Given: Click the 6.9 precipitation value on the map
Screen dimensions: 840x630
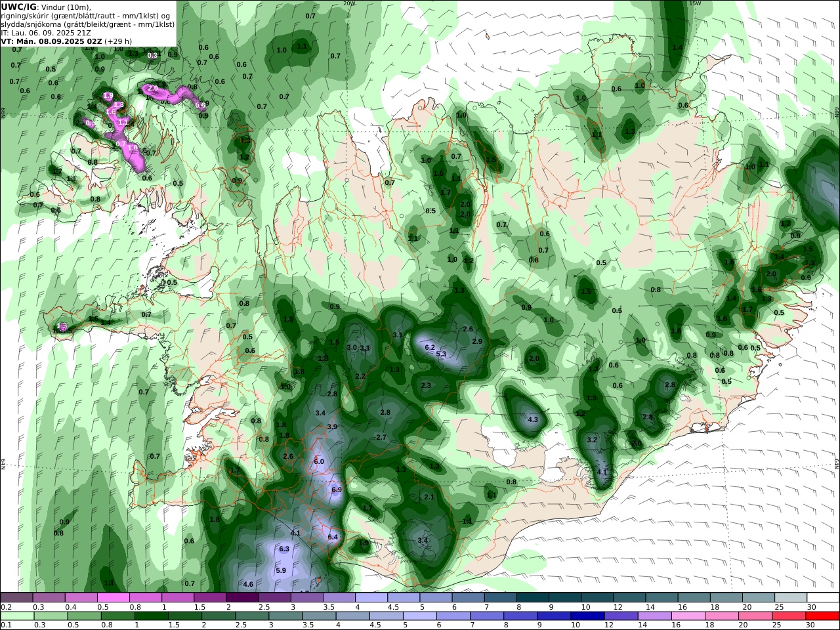Looking at the screenshot, I should pos(337,490).
